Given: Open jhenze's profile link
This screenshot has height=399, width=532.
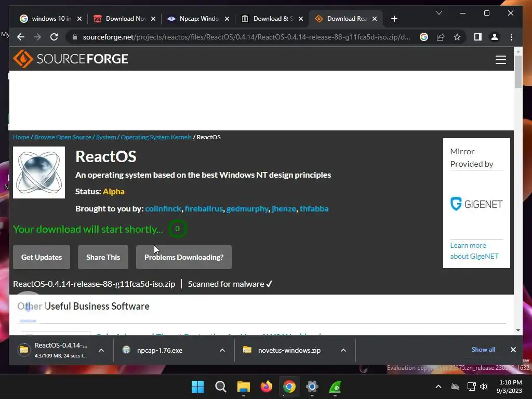Looking at the screenshot, I should (x=284, y=209).
